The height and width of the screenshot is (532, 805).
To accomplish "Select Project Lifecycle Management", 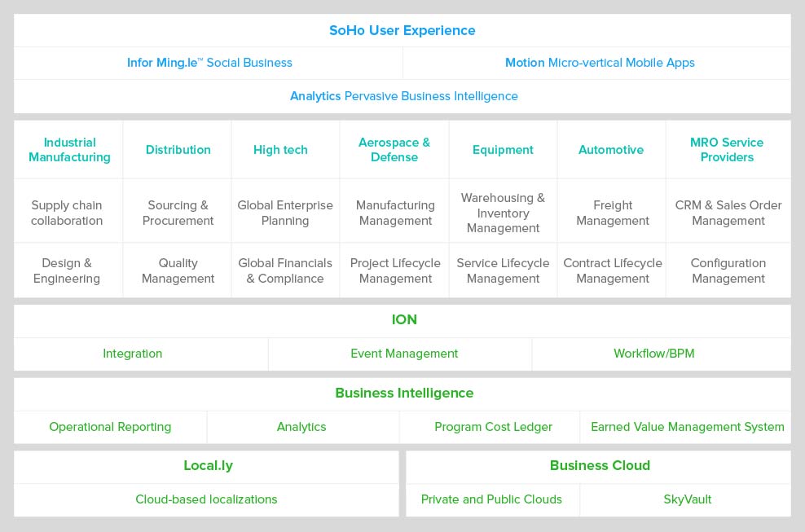I will point(395,270).
